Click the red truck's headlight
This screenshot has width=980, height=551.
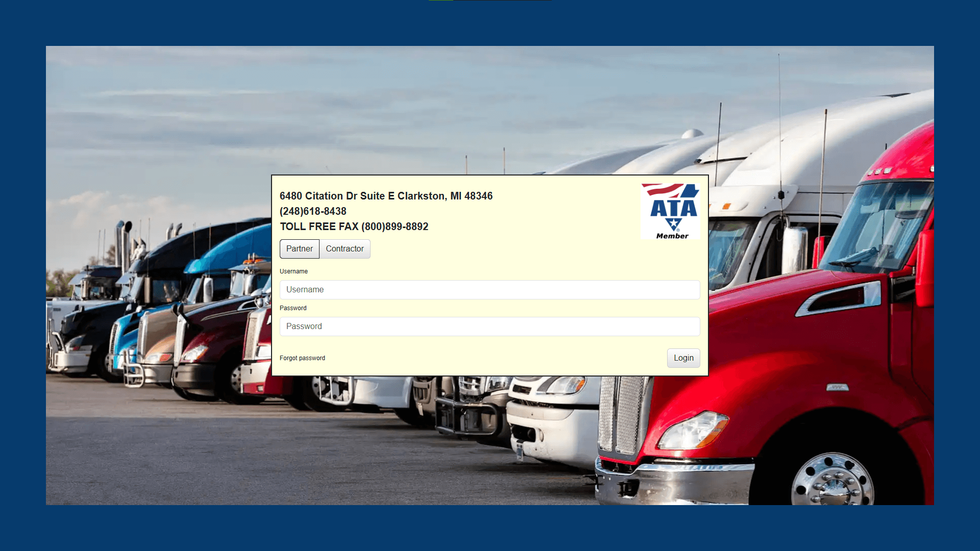pyautogui.click(x=694, y=430)
